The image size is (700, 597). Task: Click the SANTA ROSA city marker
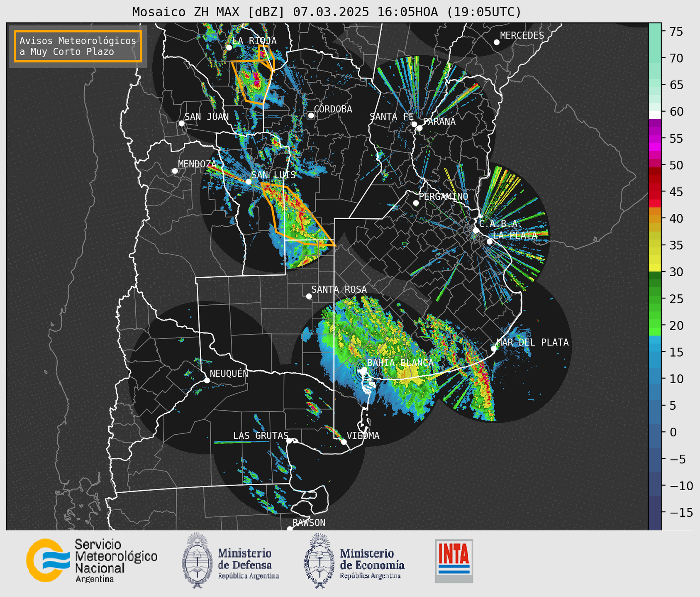click(309, 296)
